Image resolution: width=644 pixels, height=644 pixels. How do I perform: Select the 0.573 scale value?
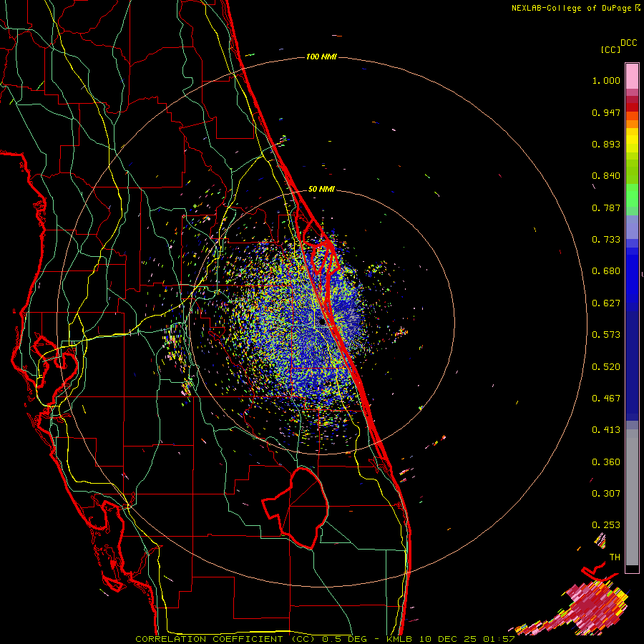[x=606, y=335]
